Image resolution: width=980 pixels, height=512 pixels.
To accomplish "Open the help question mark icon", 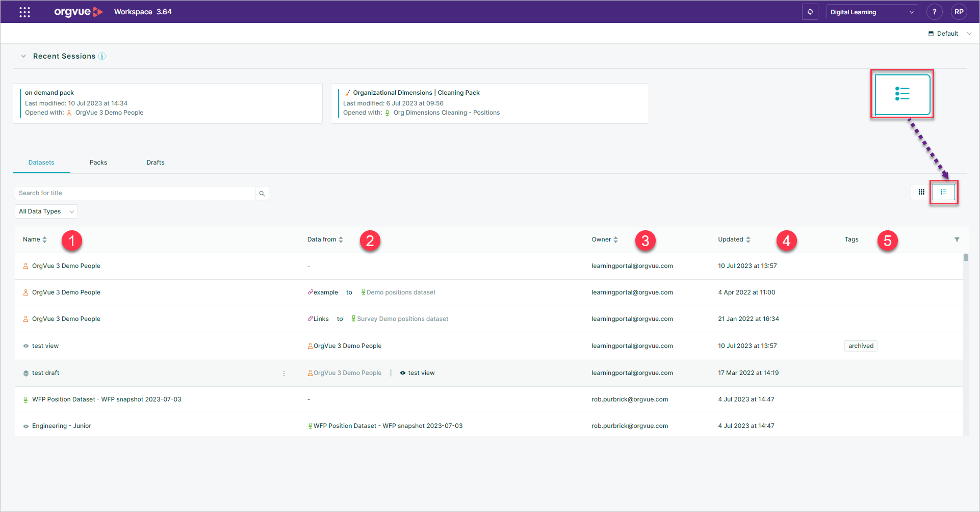I will [934, 12].
